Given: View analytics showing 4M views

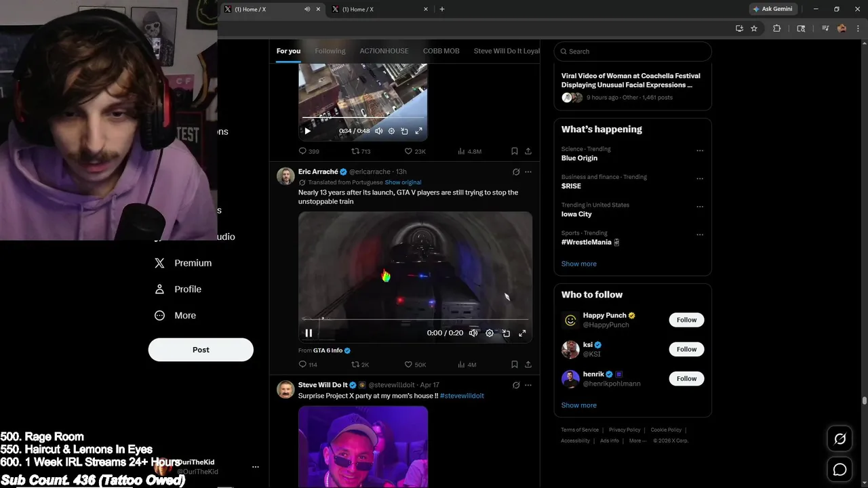Looking at the screenshot, I should click(467, 365).
